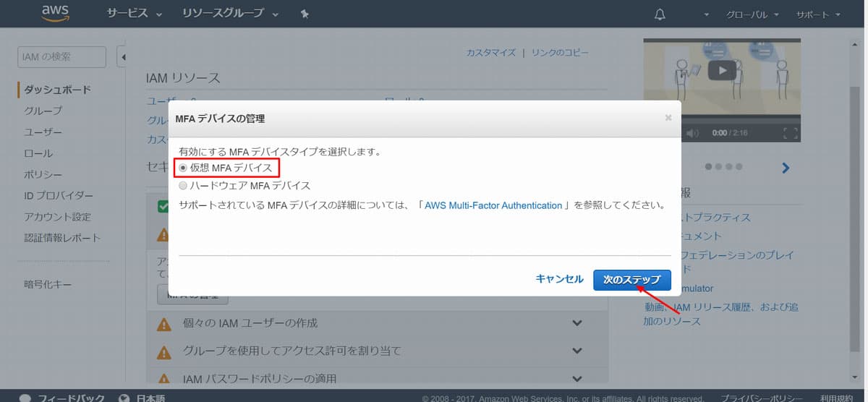Open 認証情報レポート in the sidebar

[x=62, y=237]
